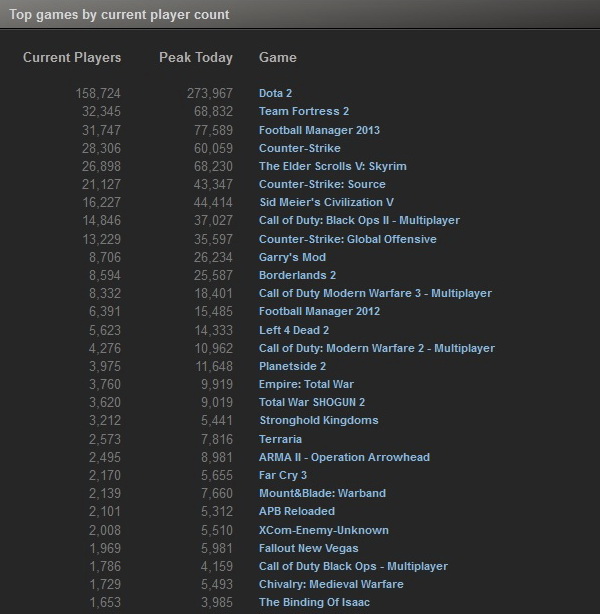Image resolution: width=600 pixels, height=614 pixels.
Task: Open The Elder Scrolls V: Skyrim link
Action: point(332,166)
